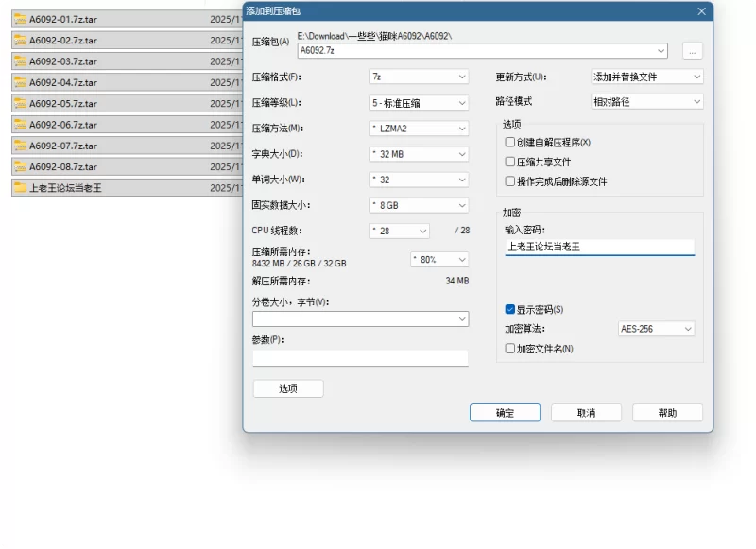Click the A6092-05.7z.tar file icon
The image size is (756, 549).
(x=20, y=104)
